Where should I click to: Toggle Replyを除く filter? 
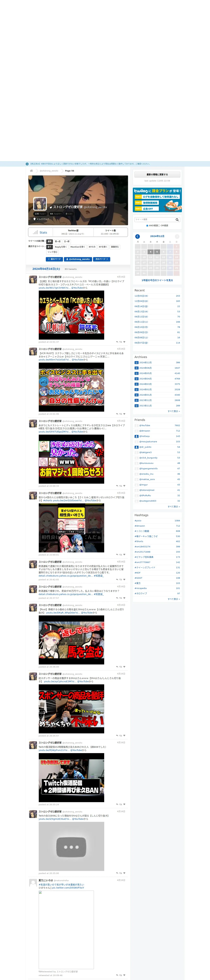coord(61,247)
